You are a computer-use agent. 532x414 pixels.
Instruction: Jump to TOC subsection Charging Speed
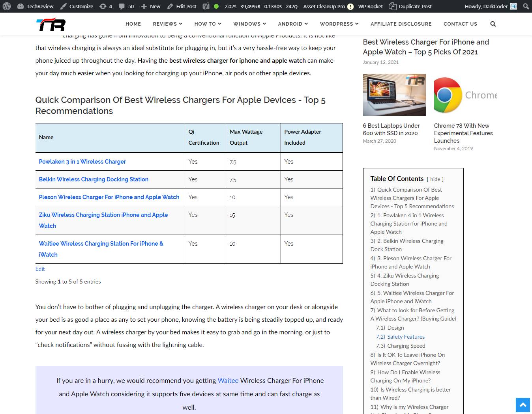(x=401, y=346)
